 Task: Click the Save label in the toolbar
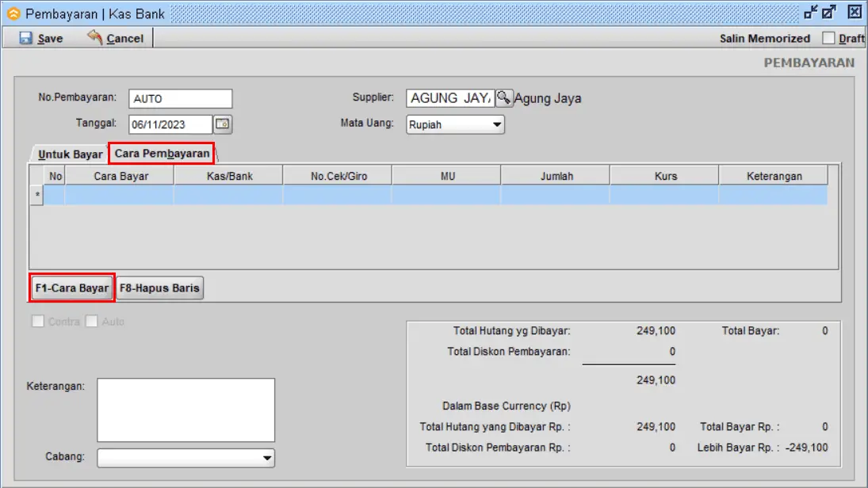[x=50, y=38]
